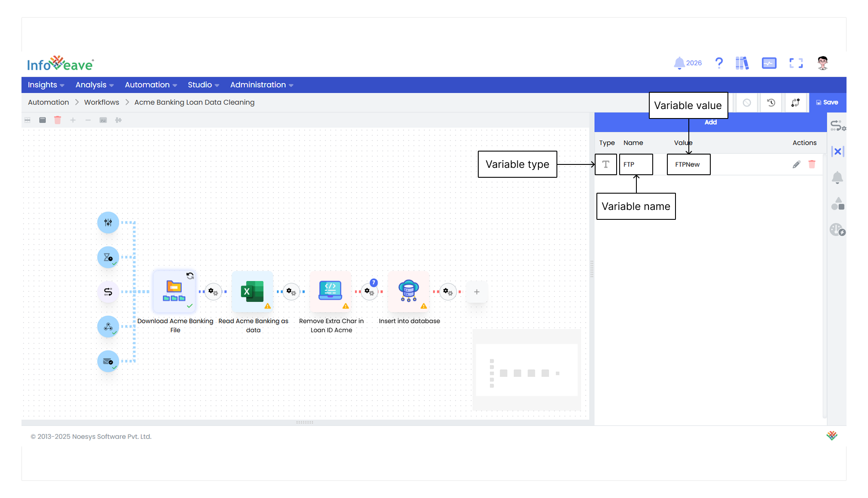868x498 pixels.
Task: Click the refresh icon on Download node
Action: coord(190,276)
